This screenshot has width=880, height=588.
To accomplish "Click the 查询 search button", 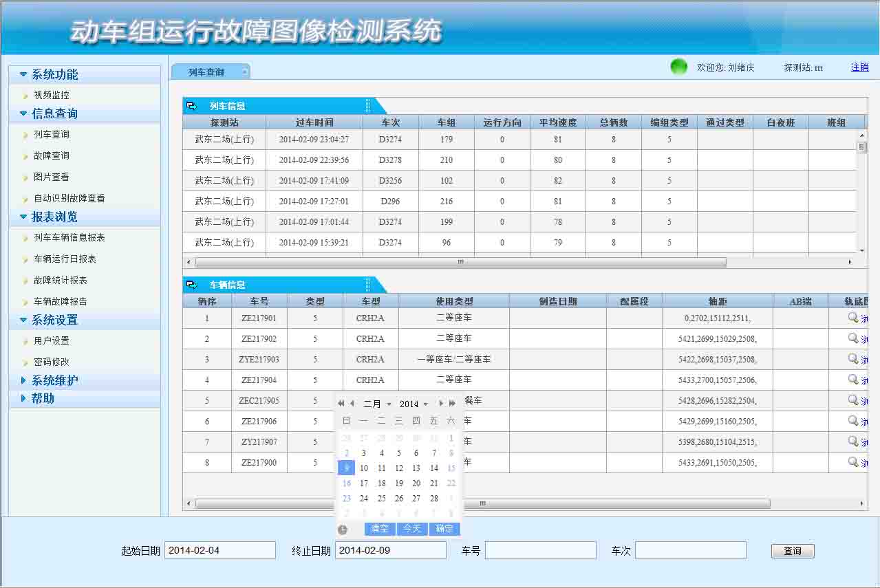I will [x=793, y=551].
